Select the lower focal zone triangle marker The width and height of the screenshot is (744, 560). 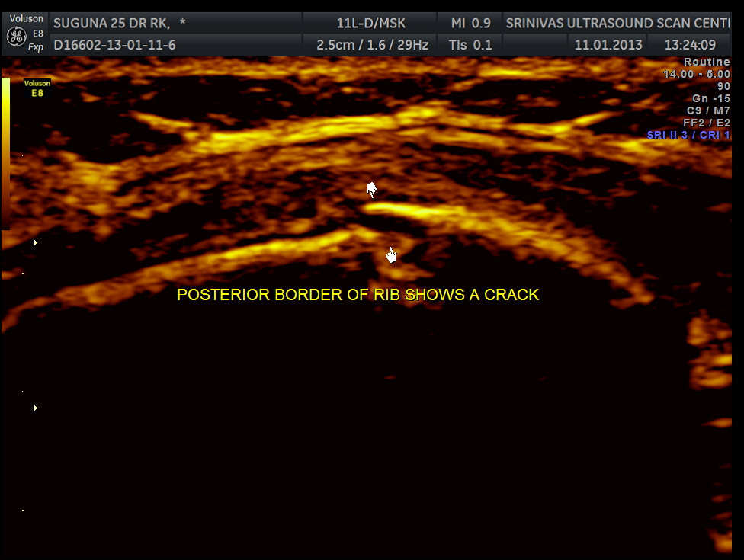(x=35, y=408)
